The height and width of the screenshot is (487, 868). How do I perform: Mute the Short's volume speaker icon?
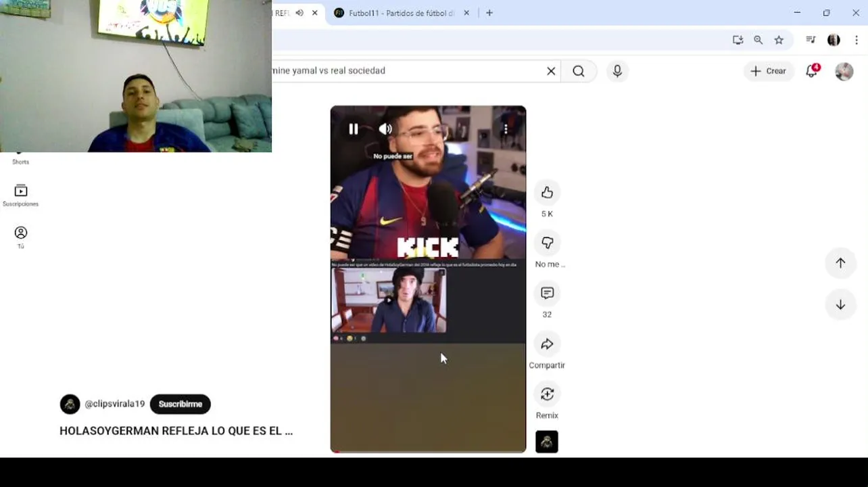(x=385, y=129)
